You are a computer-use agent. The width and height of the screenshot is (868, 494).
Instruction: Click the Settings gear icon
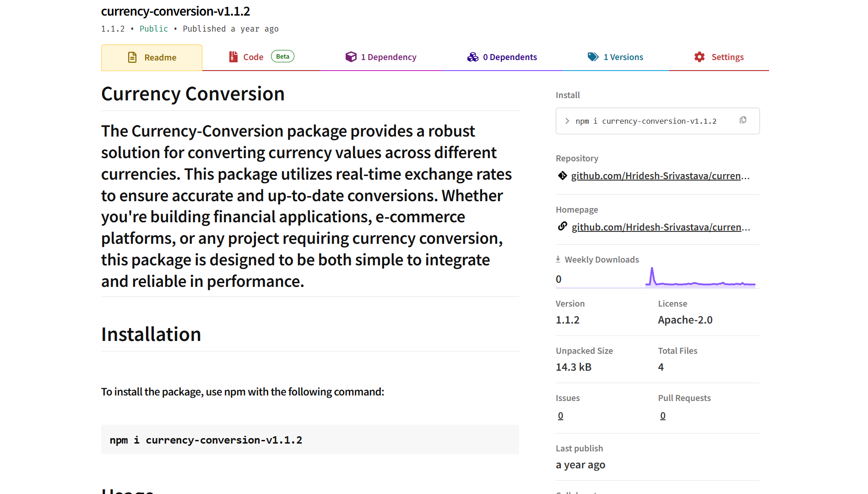coord(699,56)
